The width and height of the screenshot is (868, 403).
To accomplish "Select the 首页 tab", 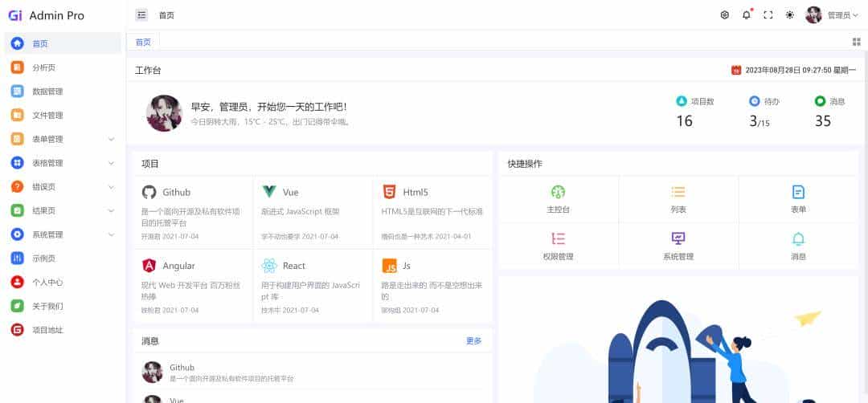I will point(143,42).
